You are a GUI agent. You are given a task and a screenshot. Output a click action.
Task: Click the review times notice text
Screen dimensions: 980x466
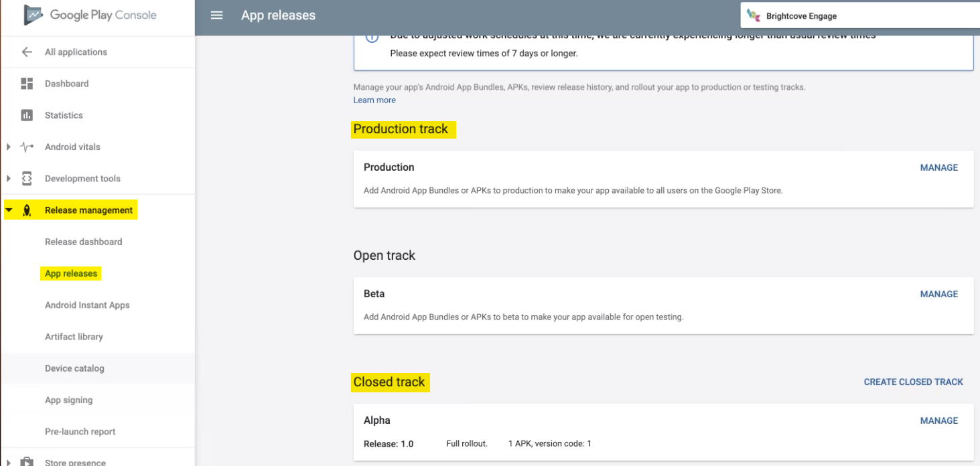coord(484,53)
